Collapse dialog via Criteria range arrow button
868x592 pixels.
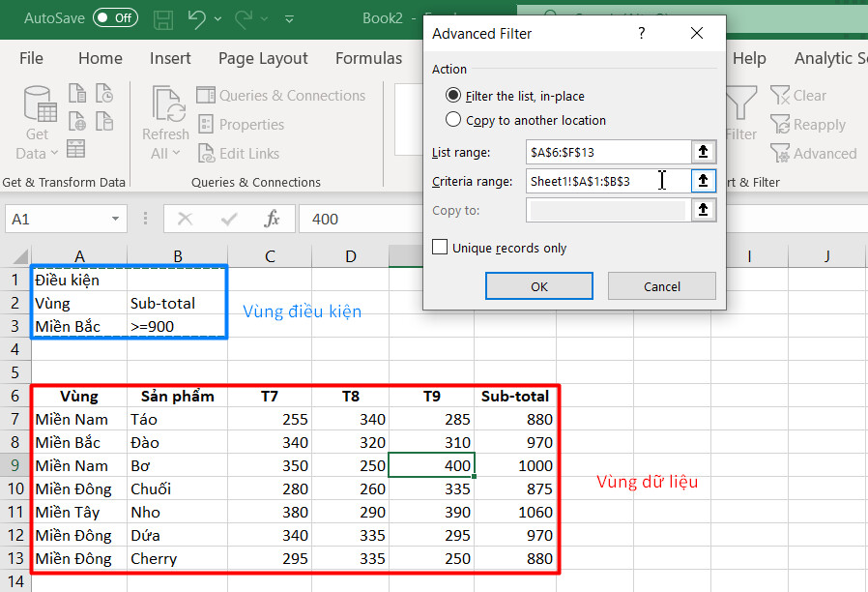click(703, 181)
